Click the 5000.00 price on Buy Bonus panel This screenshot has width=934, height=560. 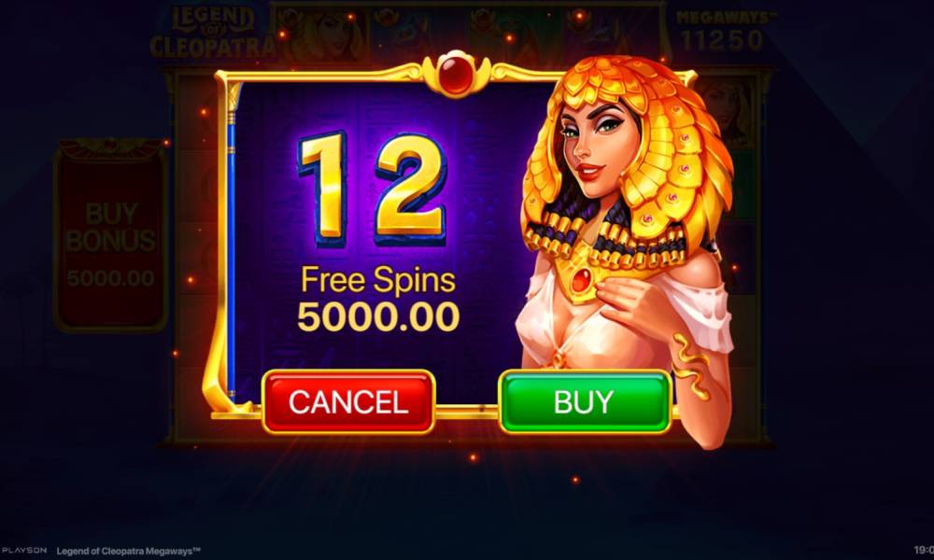click(x=111, y=278)
